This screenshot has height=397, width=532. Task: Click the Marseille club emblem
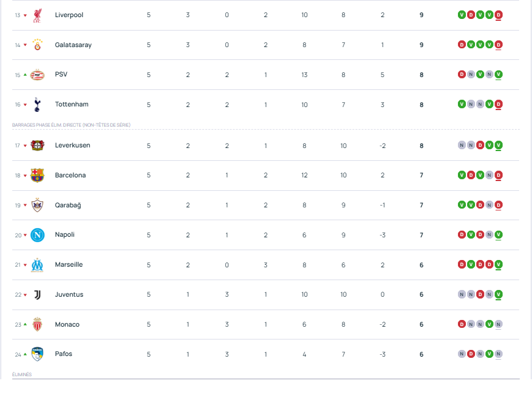(x=37, y=265)
